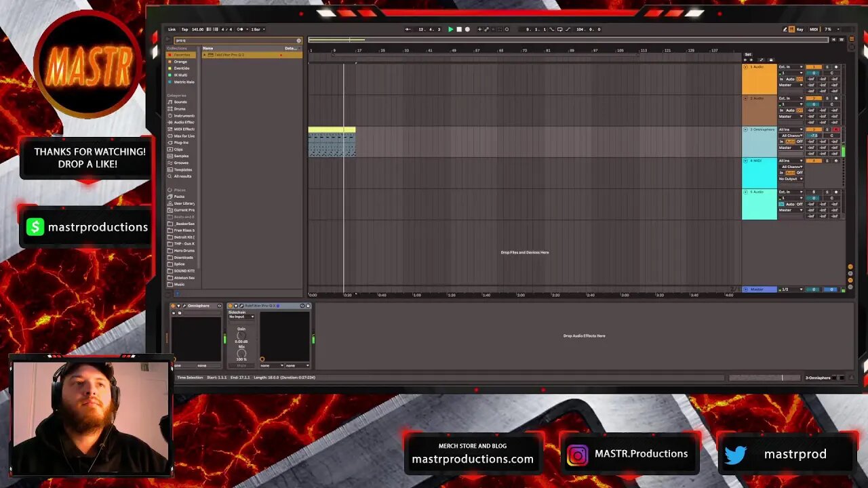Select the Master track header

(x=759, y=289)
